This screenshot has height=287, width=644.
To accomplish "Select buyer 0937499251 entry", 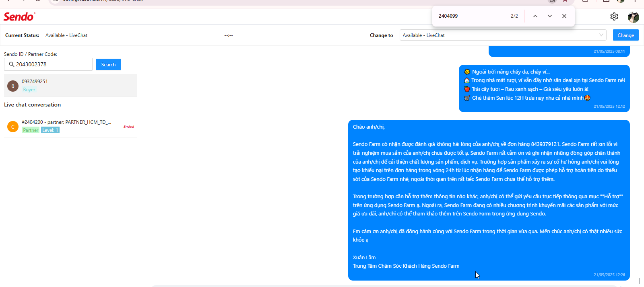I will 70,86.
